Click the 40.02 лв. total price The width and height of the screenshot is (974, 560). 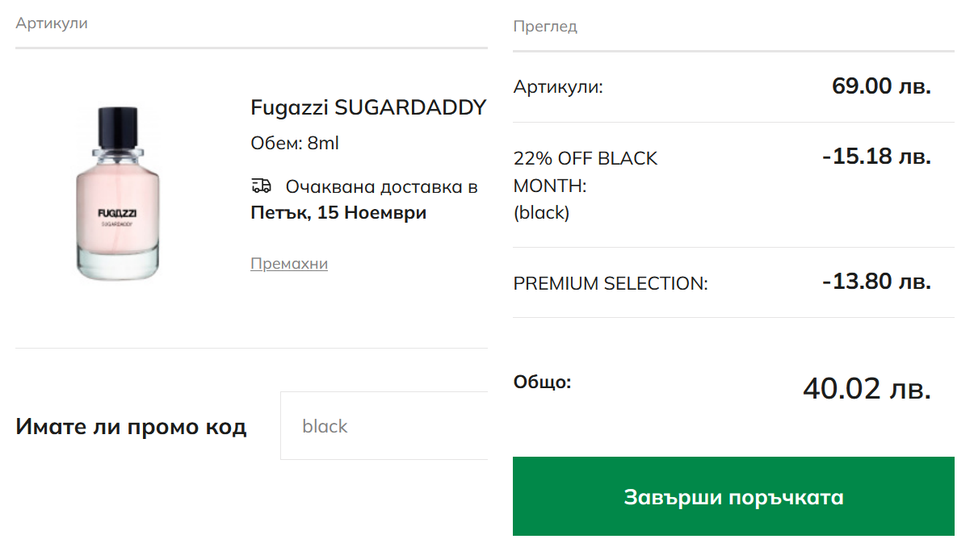pos(867,389)
